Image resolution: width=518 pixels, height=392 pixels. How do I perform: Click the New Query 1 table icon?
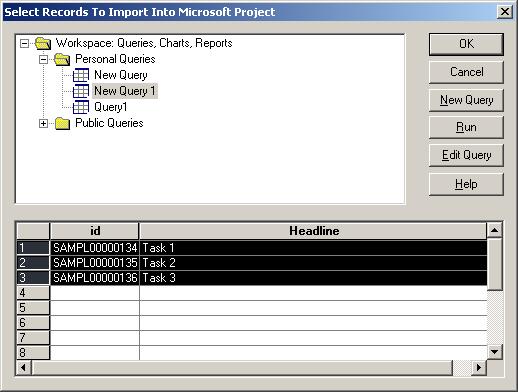click(81, 91)
